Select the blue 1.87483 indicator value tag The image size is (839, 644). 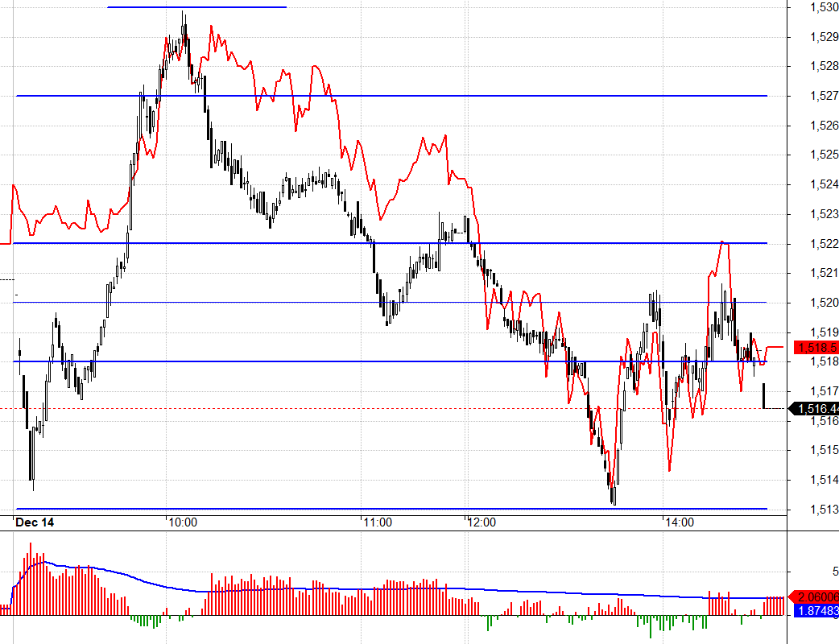click(816, 611)
